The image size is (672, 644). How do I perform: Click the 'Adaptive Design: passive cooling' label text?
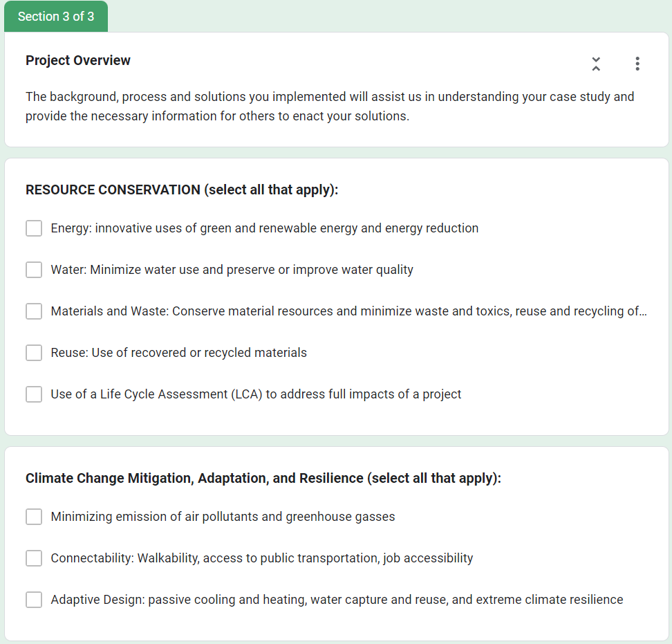click(337, 600)
